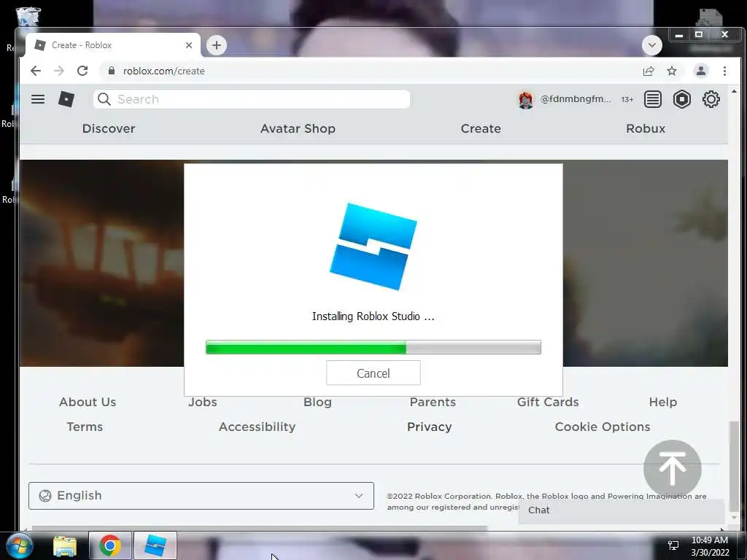Viewport: 747px width, 560px height.
Task: Open Windows Start button
Action: click(19, 545)
